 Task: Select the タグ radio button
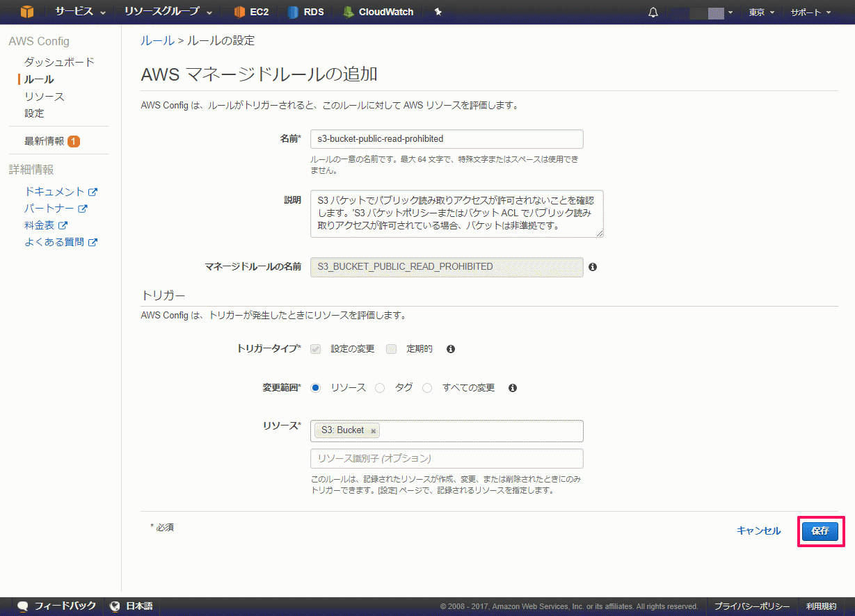point(380,388)
